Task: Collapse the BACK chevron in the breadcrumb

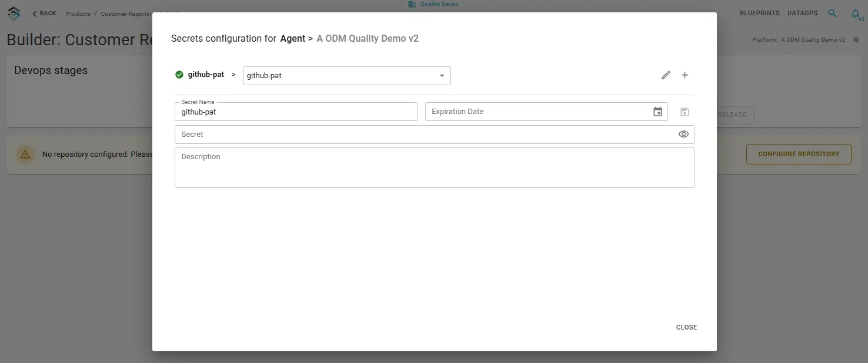Action: 34,13
